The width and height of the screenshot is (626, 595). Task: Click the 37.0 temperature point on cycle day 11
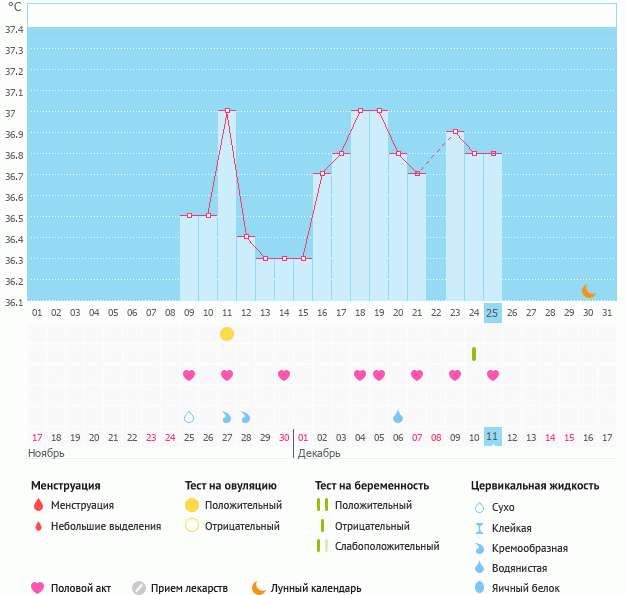[227, 111]
